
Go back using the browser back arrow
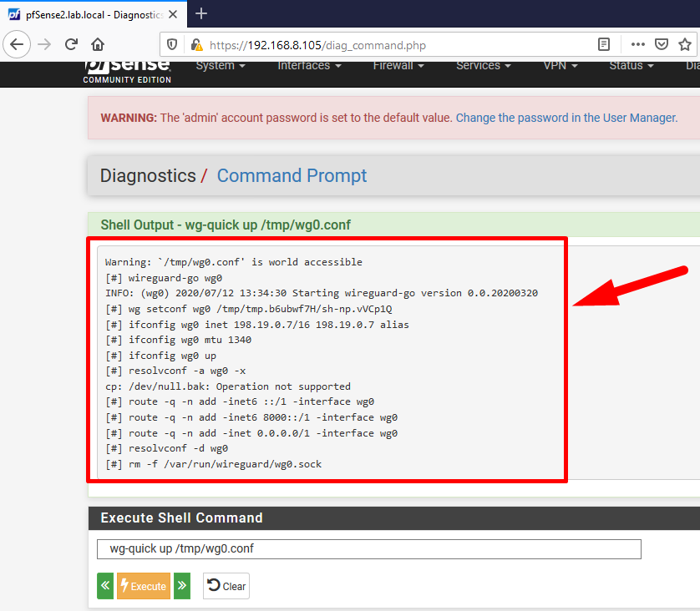[17, 44]
